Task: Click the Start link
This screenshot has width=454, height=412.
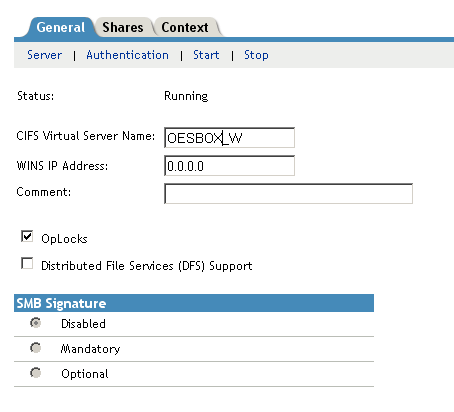Action: tap(206, 55)
